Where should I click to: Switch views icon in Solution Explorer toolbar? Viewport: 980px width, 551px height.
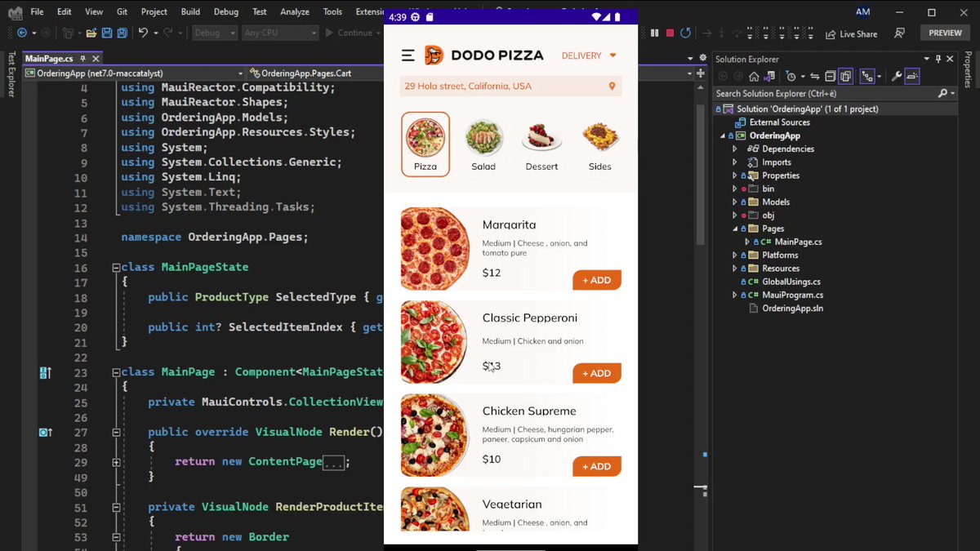771,76
